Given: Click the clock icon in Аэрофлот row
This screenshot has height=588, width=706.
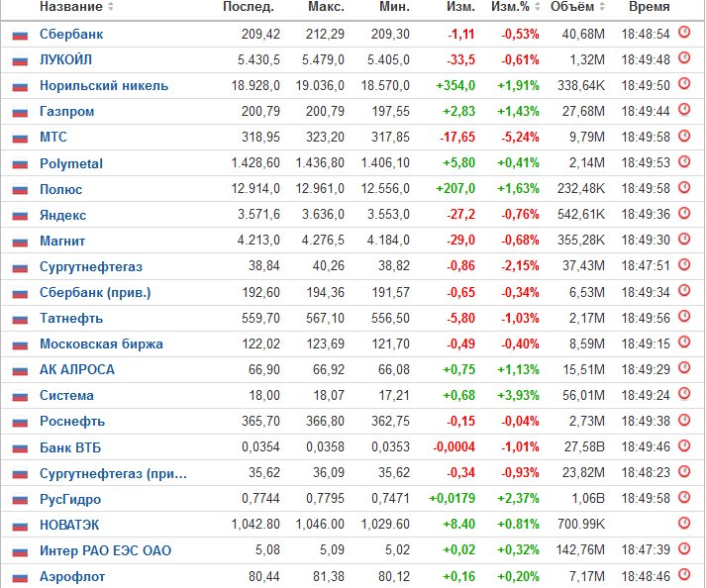Looking at the screenshot, I should click(x=684, y=574).
